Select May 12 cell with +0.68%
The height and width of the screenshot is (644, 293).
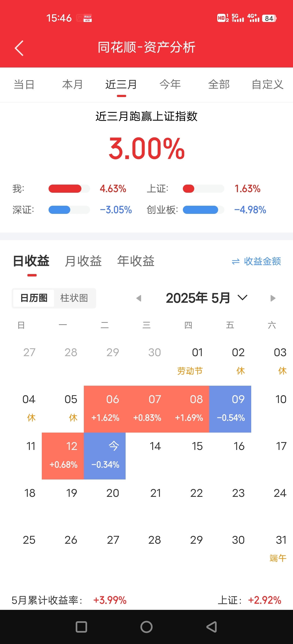63,456
